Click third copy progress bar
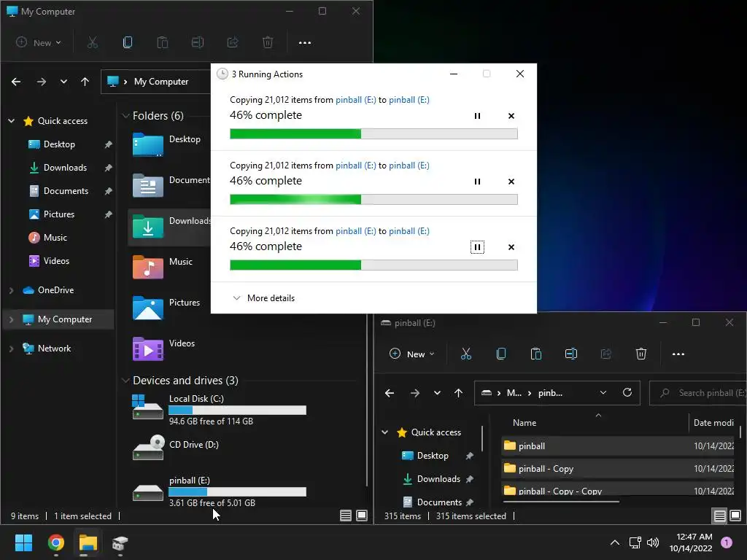This screenshot has height=560, width=747. pyautogui.click(x=373, y=265)
